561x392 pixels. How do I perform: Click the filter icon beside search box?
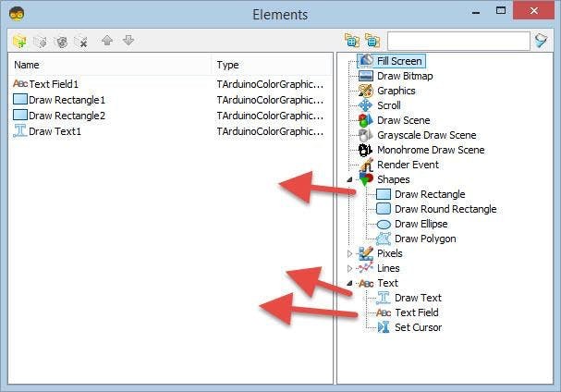(542, 41)
